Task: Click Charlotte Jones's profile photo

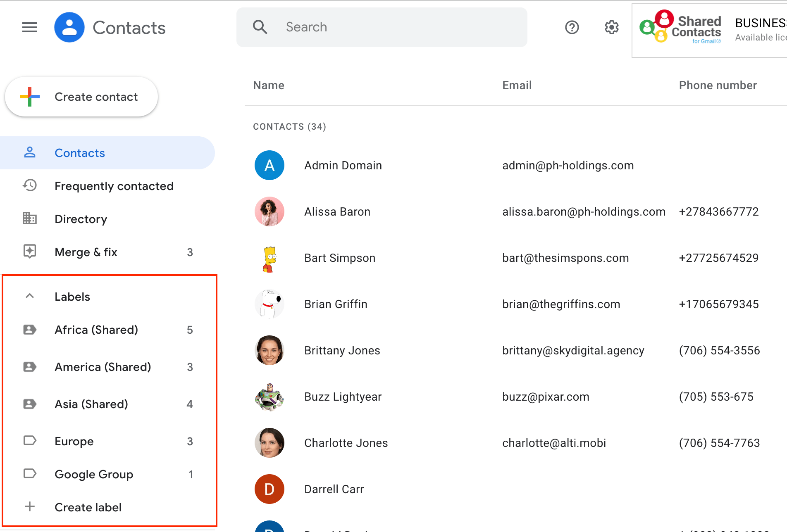Action: tap(269, 443)
